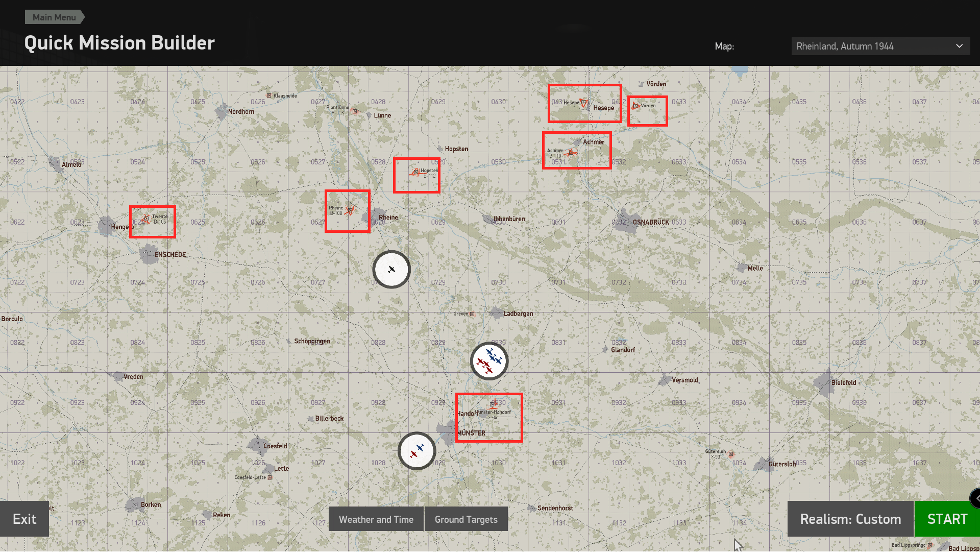This screenshot has height=554, width=980.
Task: Select the Coesfeld-Lette airfield marker
Action: [270, 478]
